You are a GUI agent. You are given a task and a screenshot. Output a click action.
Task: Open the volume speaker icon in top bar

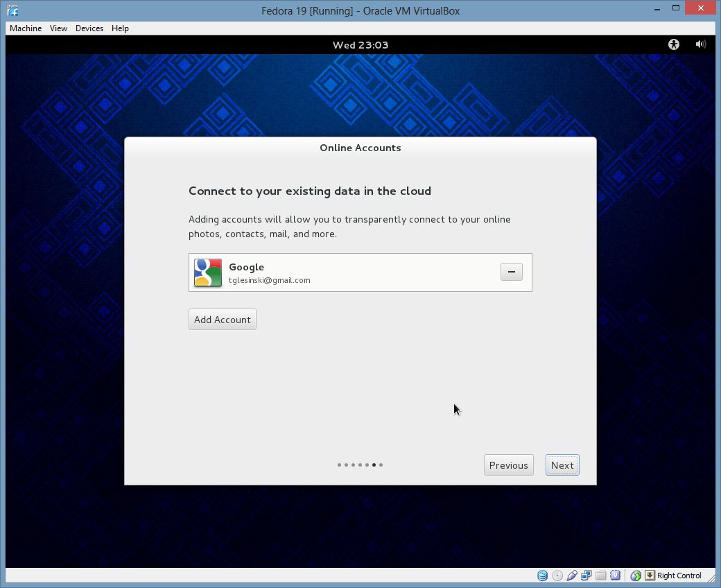(701, 44)
